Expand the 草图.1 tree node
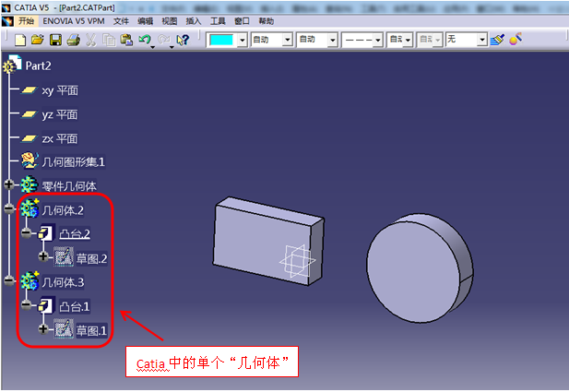The width and height of the screenshot is (569, 392). click(43, 329)
